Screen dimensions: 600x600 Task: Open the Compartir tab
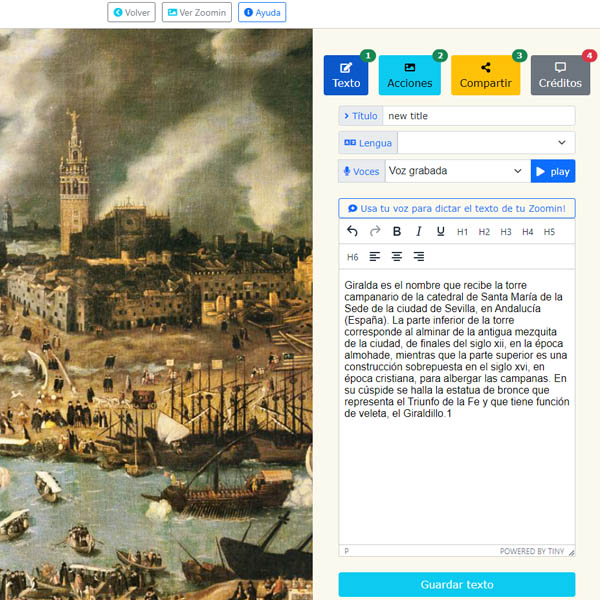coord(486,75)
